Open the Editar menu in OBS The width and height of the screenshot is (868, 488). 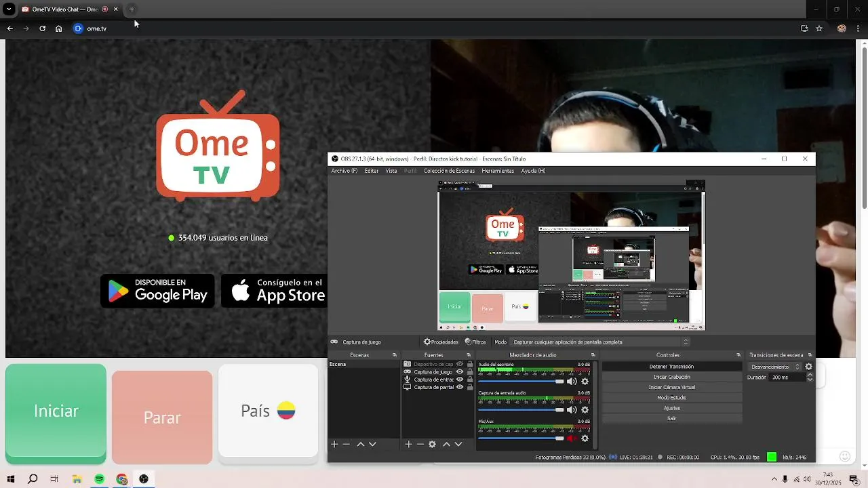pyautogui.click(x=372, y=171)
